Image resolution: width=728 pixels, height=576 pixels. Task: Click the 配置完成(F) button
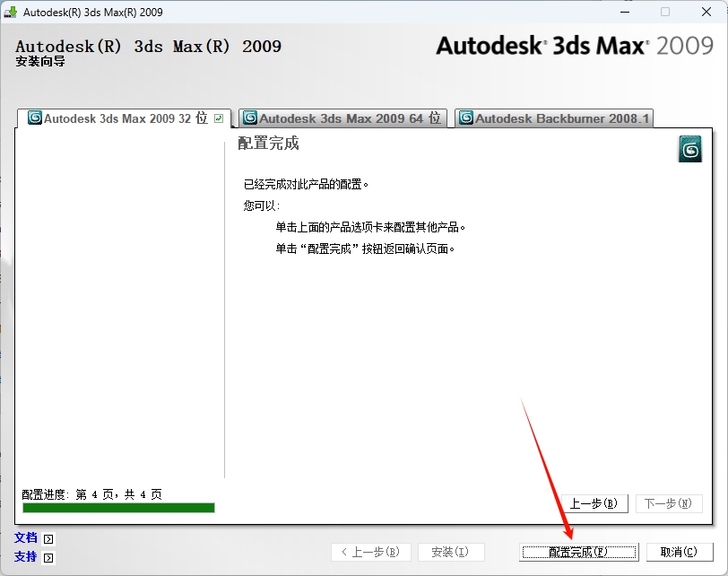[x=578, y=552]
